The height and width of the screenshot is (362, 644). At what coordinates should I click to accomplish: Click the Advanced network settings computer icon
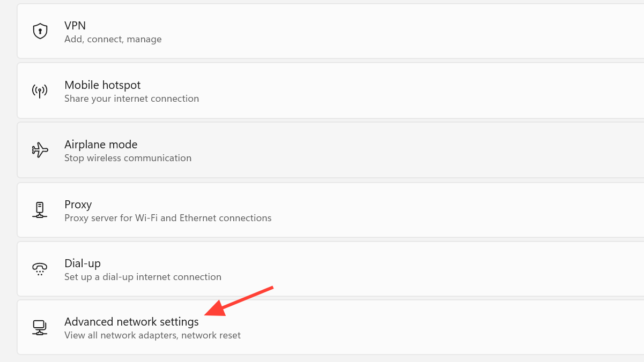tap(40, 327)
